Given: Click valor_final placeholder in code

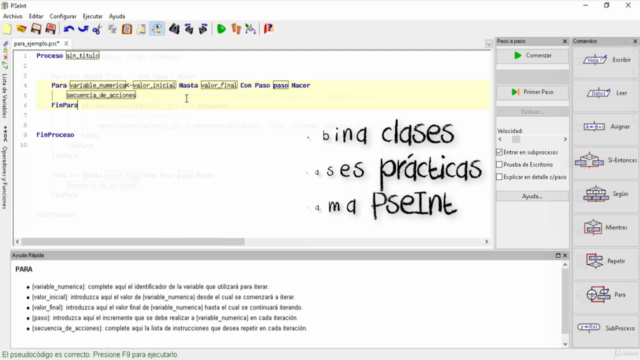Looking at the screenshot, I should 219,85.
